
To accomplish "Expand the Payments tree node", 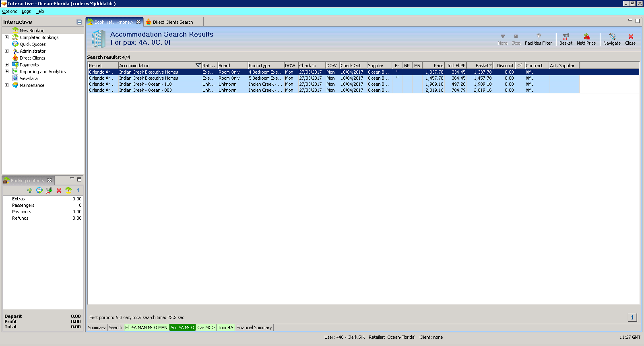I will (x=6, y=65).
